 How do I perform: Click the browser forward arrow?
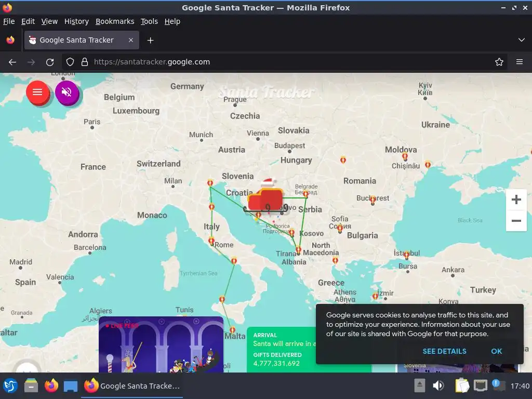coord(31,62)
